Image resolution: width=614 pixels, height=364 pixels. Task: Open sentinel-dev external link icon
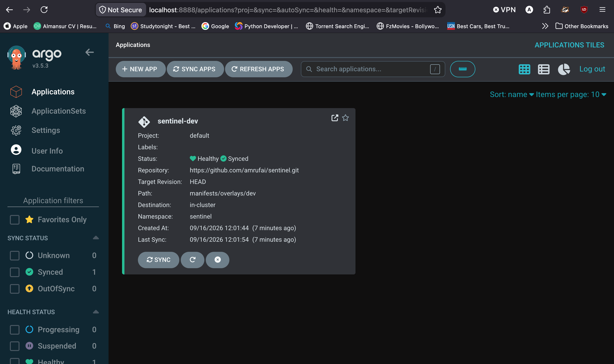335,118
